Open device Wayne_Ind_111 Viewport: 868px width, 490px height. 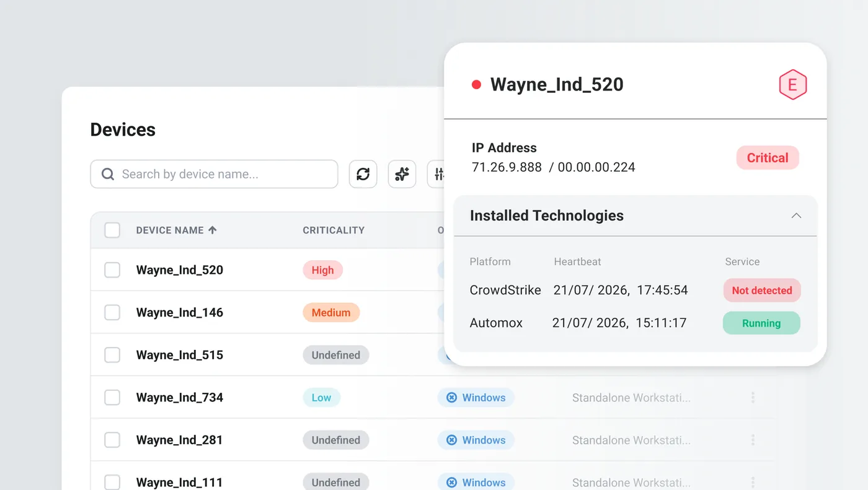pyautogui.click(x=179, y=483)
